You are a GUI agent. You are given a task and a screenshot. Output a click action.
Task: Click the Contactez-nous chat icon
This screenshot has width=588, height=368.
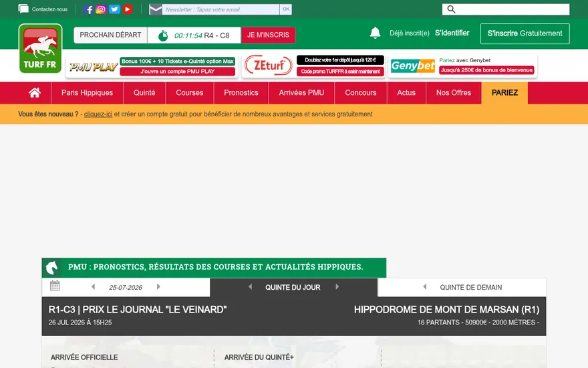click(x=23, y=9)
